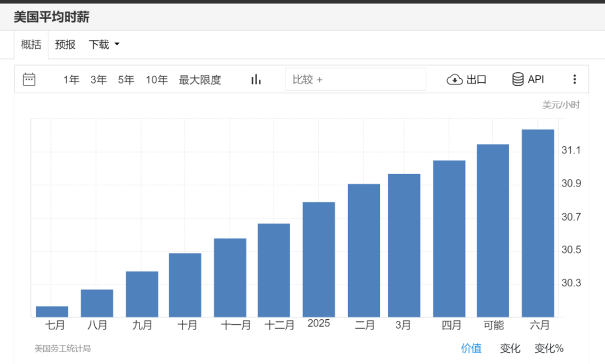
Task: Enable the 价值 display mode
Action: coord(471,348)
